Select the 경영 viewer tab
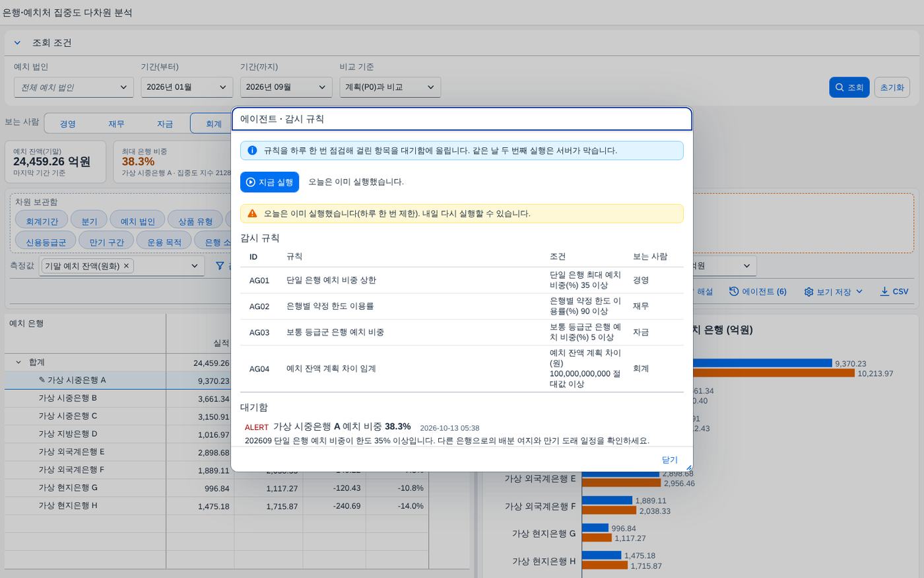 click(x=68, y=124)
